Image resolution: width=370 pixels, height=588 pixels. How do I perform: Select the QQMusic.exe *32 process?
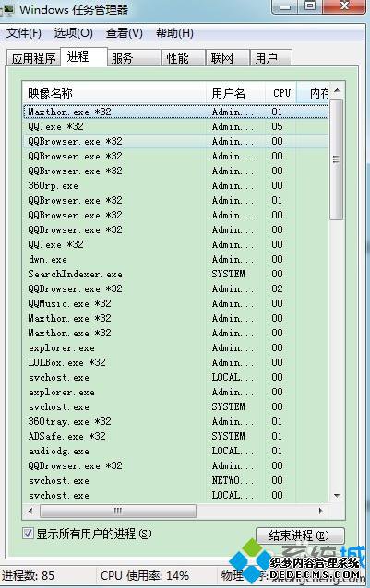pos(175,303)
